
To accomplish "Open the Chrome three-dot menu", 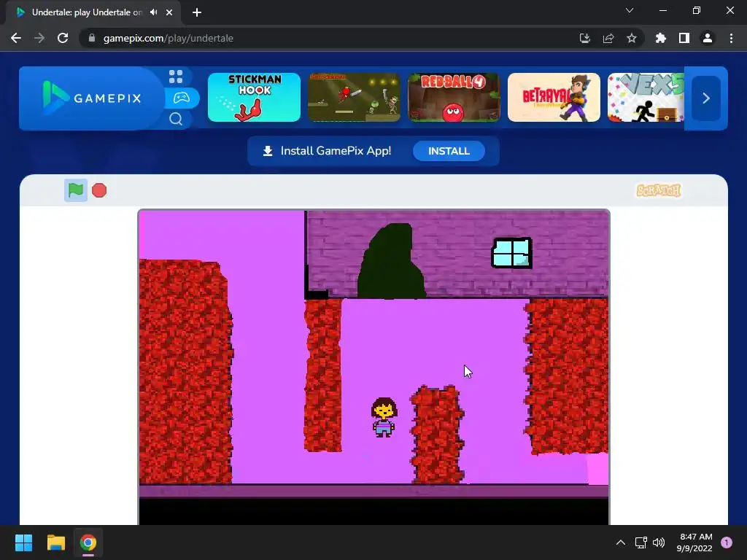I will 731,38.
